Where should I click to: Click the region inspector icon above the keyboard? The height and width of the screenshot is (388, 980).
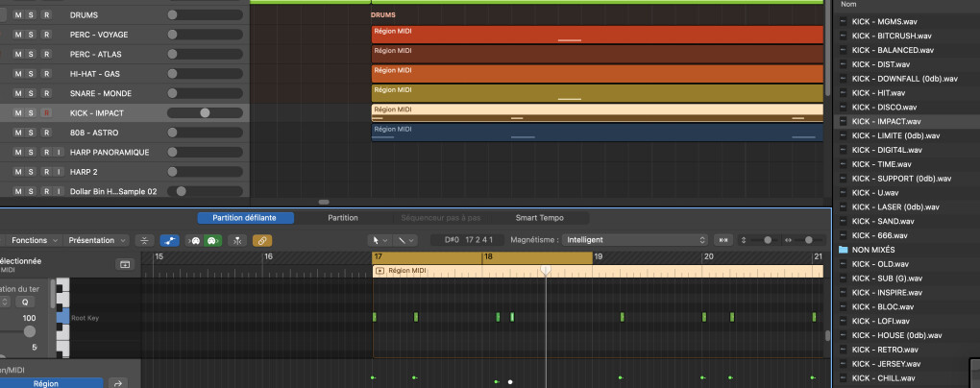pos(124,264)
